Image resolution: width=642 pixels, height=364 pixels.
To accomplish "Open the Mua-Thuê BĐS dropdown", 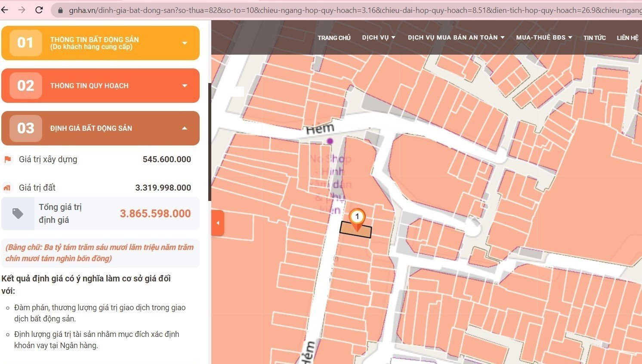I will (x=544, y=37).
